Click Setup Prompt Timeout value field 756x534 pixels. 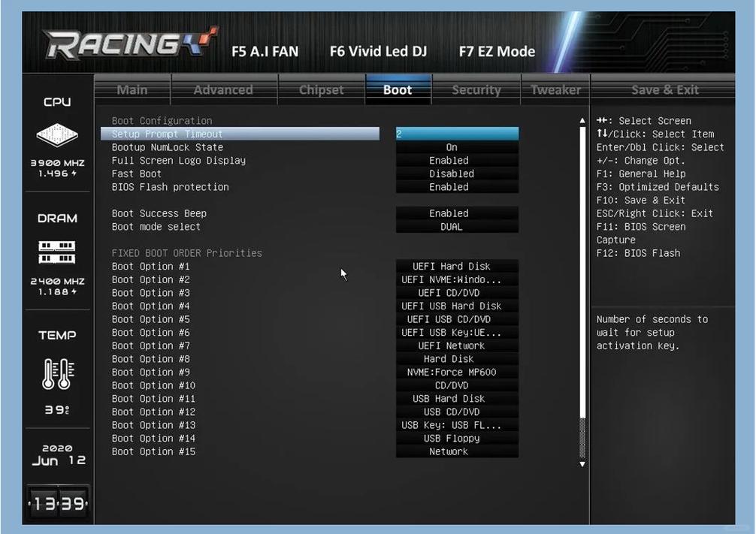(457, 134)
